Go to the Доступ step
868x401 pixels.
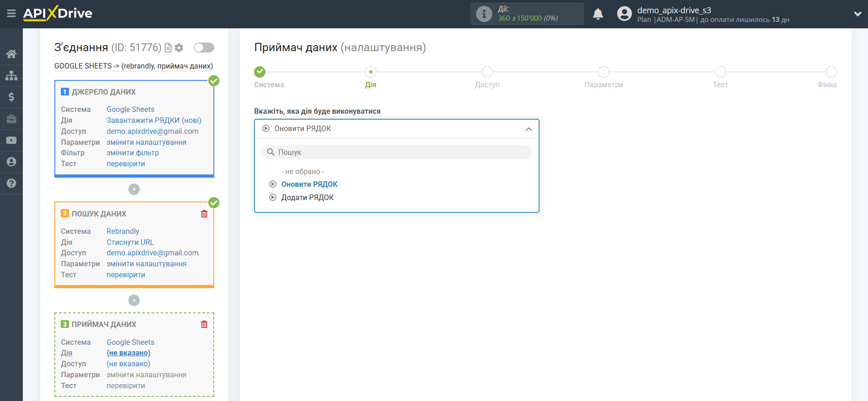click(x=487, y=72)
